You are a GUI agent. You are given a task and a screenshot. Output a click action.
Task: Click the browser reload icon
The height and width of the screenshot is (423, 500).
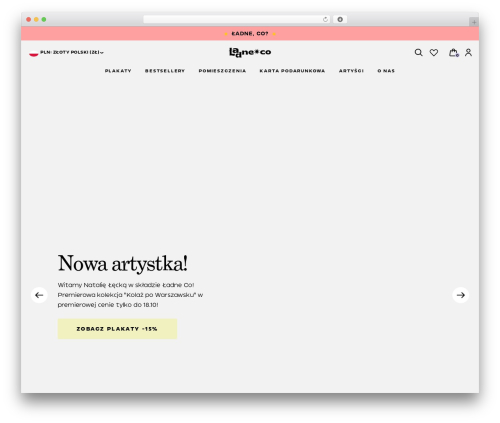pos(325,20)
